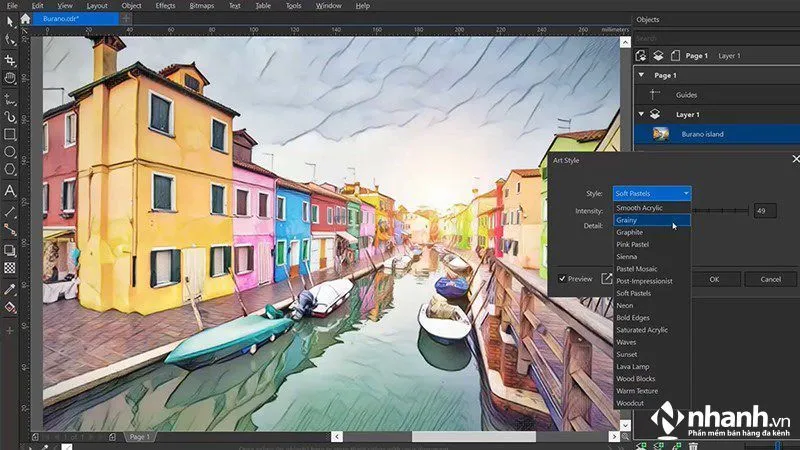Open the Style dropdown showing Soft Pastels

[652, 193]
